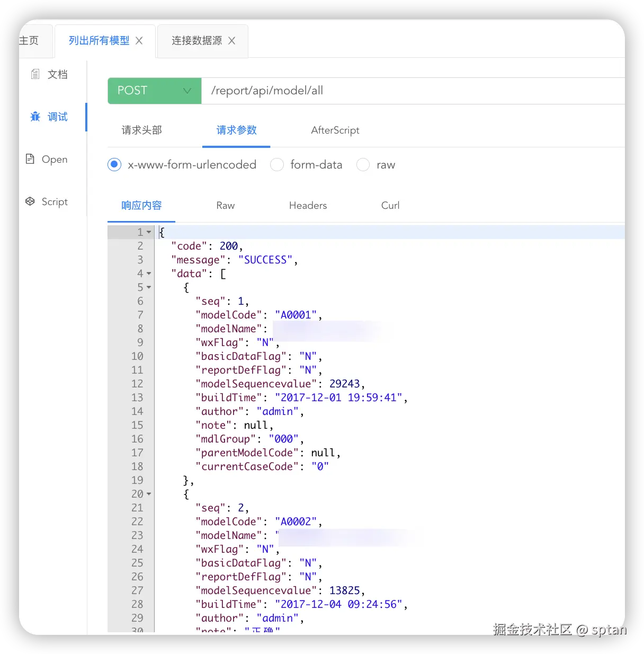Select form-data radio option

coord(277,165)
